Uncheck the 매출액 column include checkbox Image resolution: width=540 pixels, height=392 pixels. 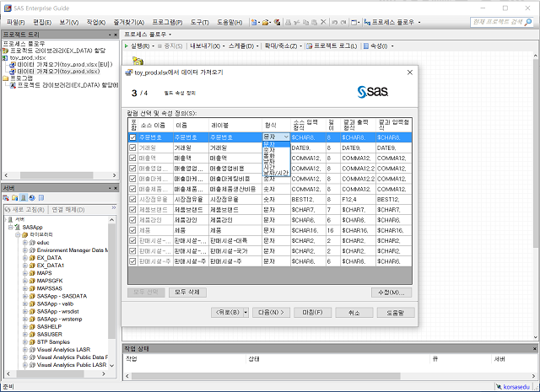click(x=132, y=158)
